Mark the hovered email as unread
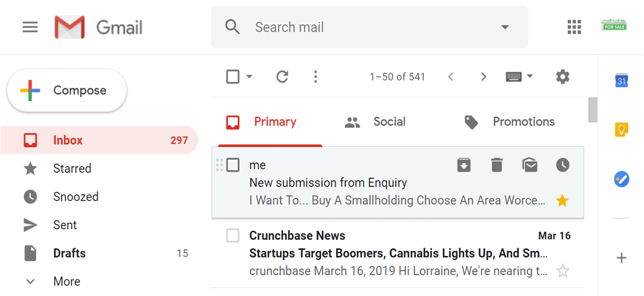This screenshot has width=644, height=296. tap(530, 165)
